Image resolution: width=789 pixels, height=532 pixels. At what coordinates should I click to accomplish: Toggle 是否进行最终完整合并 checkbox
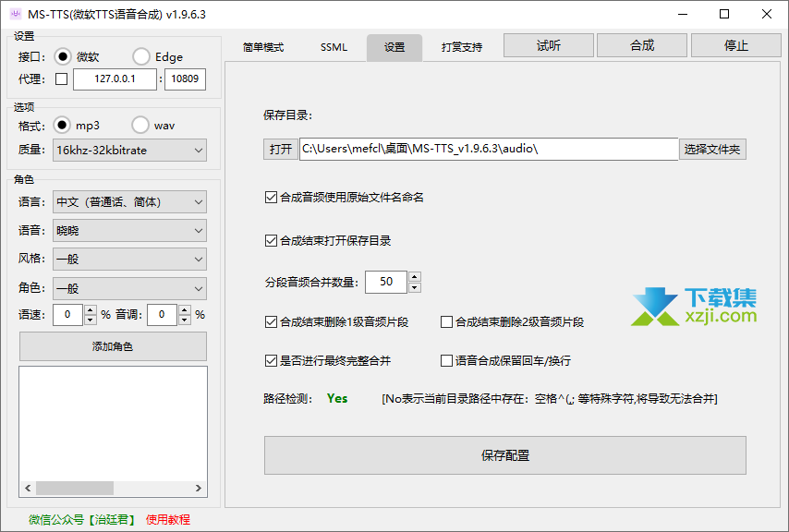click(x=271, y=360)
